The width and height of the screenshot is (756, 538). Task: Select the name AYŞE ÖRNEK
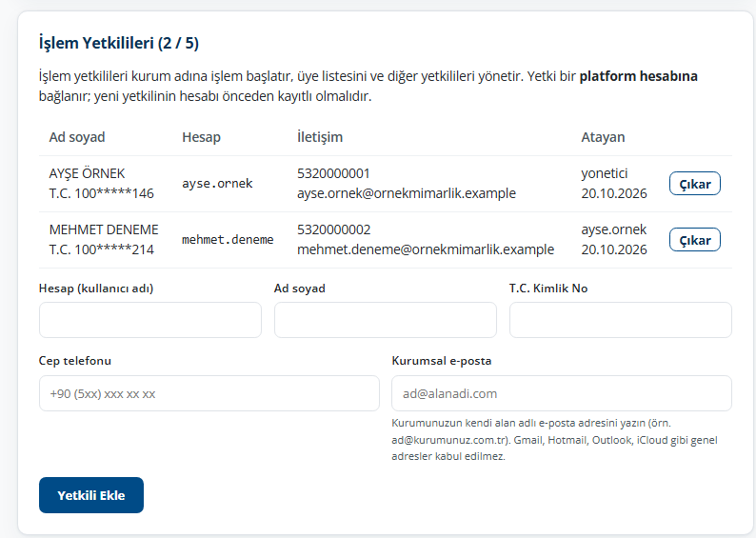(87, 173)
